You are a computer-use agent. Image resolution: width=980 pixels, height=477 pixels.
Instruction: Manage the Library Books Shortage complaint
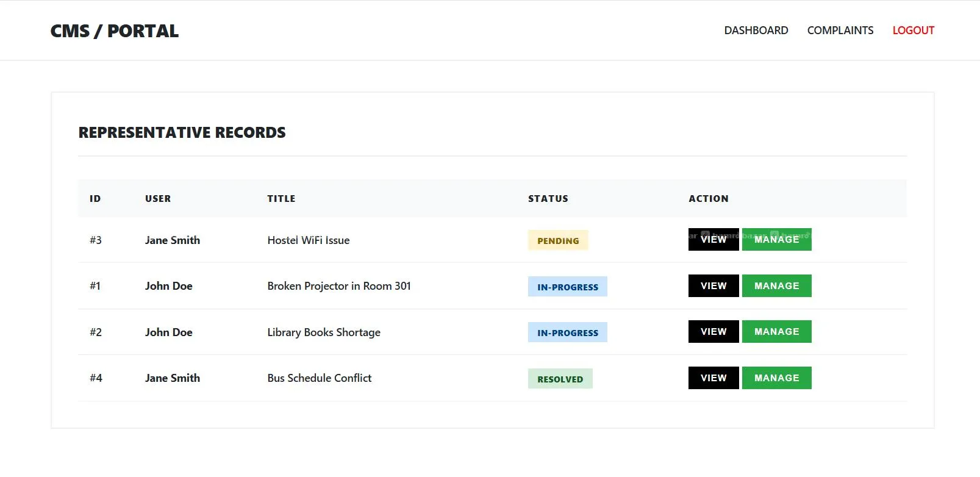coord(776,331)
